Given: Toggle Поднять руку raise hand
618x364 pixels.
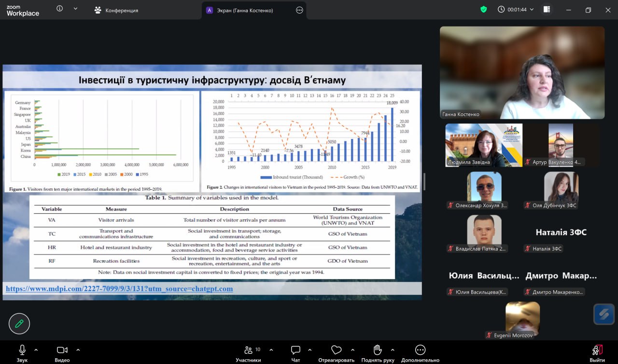Looking at the screenshot, I should 377,353.
